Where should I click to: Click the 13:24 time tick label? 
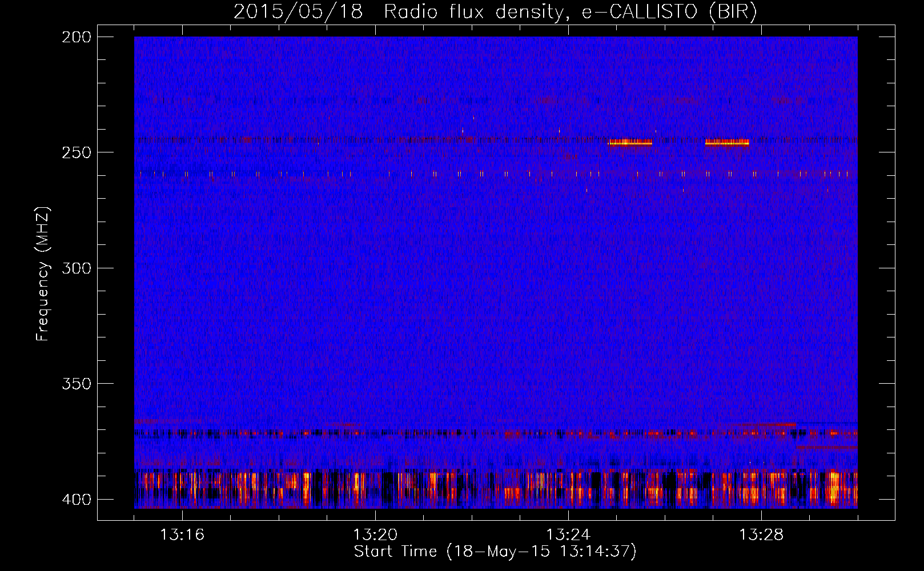(x=568, y=534)
